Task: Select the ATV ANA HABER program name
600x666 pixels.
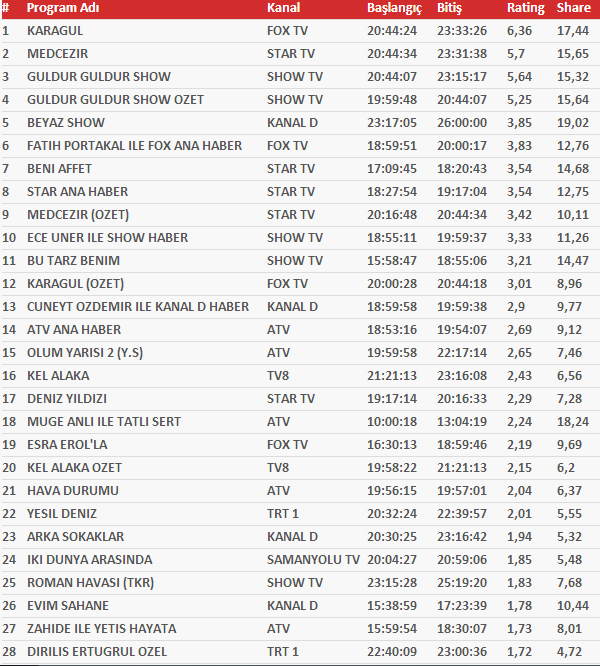Action: [x=74, y=329]
